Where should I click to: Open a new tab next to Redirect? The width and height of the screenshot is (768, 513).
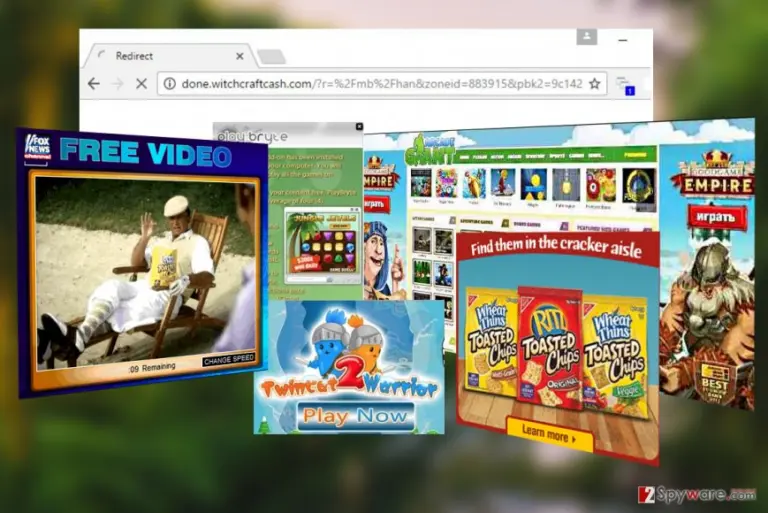coord(272,57)
